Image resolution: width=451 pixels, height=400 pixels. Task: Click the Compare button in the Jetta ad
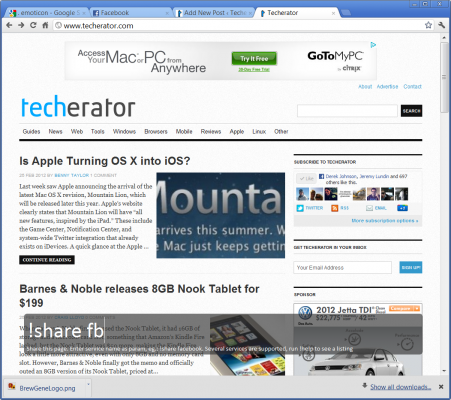pos(405,308)
